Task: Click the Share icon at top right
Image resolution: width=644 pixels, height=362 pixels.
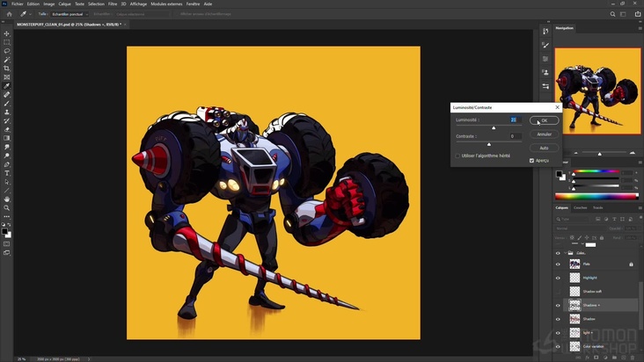Action: tap(638, 14)
